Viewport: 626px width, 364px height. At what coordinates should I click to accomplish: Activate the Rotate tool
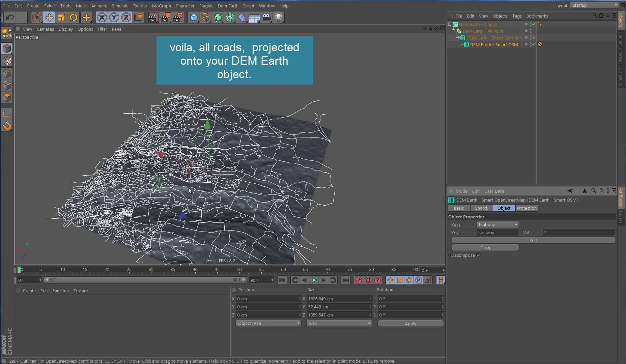click(74, 17)
